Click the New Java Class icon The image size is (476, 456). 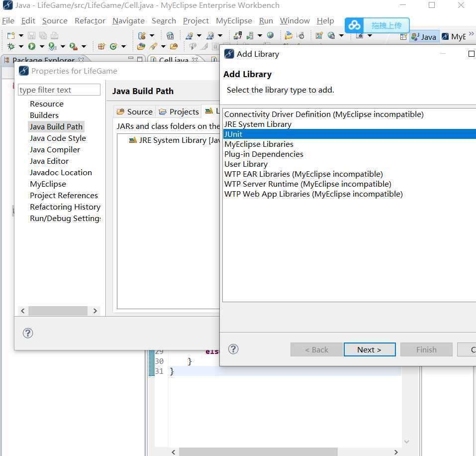[x=113, y=46]
